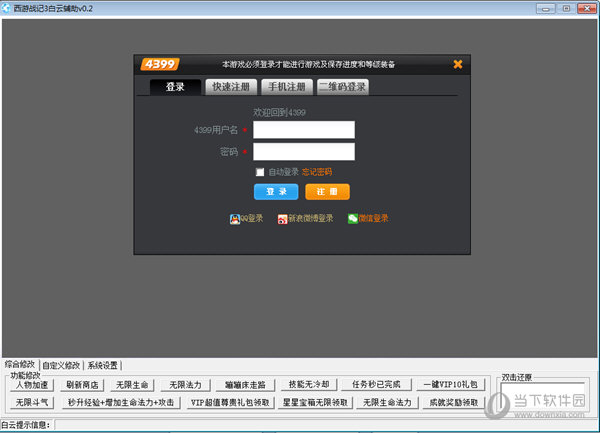Viewport: 600px width, 433px height.
Task: Close the 西游战记3白云辅助 window
Action: (x=587, y=8)
